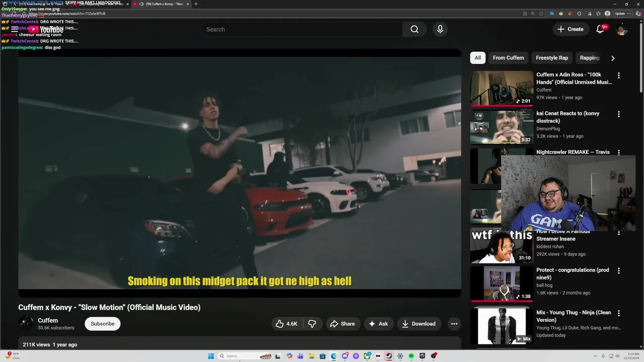Open browser extensions puzzle icon

pyautogui.click(x=579, y=14)
